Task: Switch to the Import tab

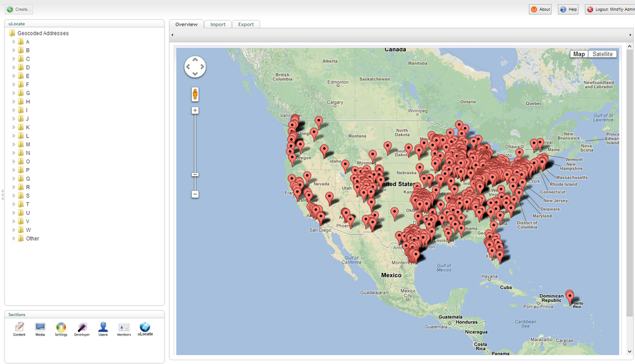Action: (x=218, y=24)
